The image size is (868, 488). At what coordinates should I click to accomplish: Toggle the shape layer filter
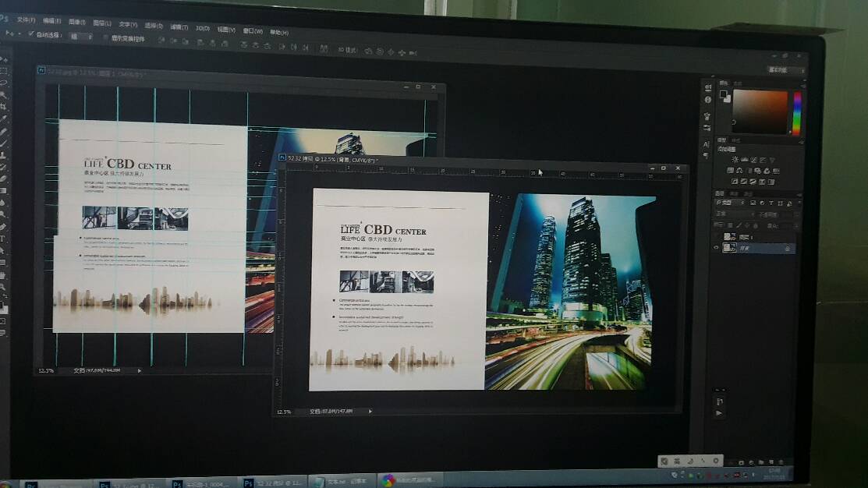click(x=780, y=203)
